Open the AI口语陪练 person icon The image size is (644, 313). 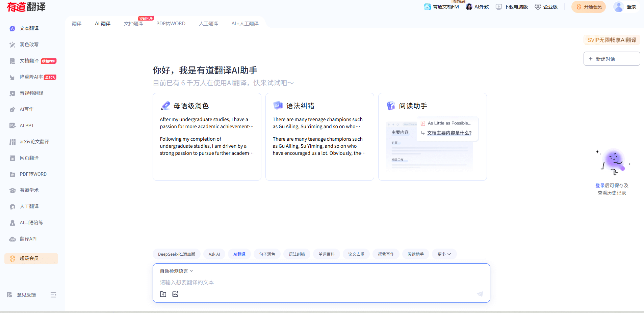pyautogui.click(x=12, y=223)
